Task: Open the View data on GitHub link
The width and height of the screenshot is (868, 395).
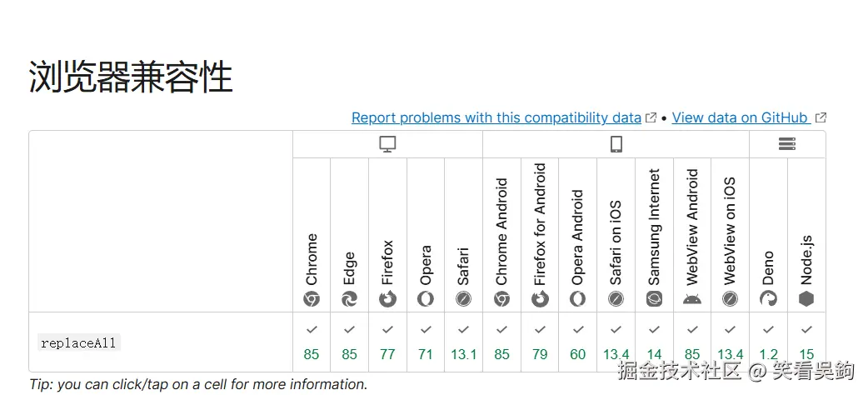Action: [x=740, y=117]
